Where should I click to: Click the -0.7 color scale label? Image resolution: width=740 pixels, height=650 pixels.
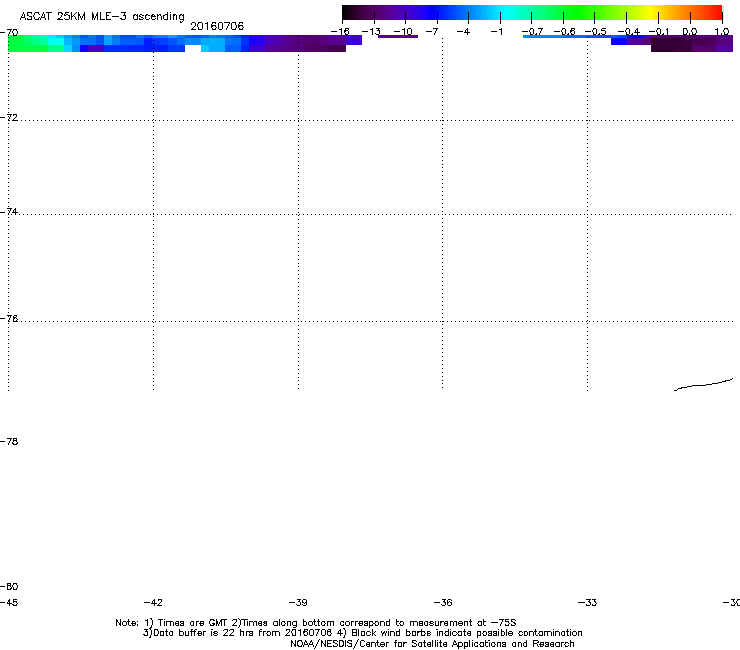pyautogui.click(x=532, y=31)
